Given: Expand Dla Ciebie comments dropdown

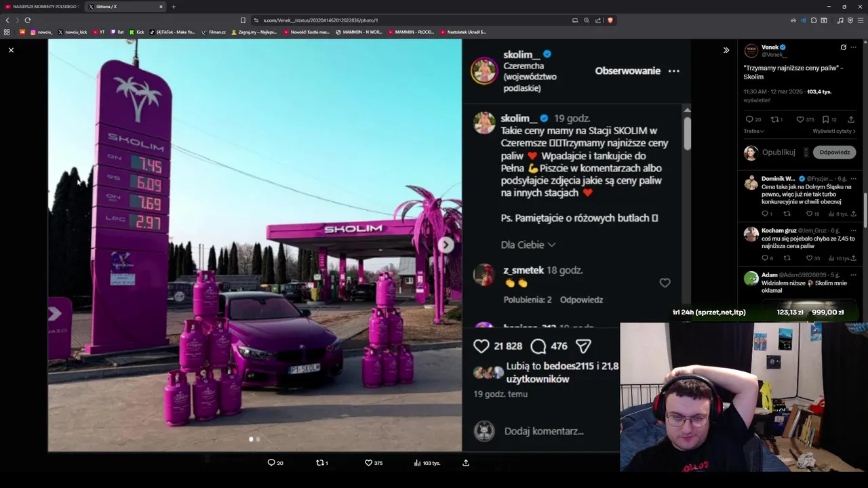Looking at the screenshot, I should click(x=528, y=245).
